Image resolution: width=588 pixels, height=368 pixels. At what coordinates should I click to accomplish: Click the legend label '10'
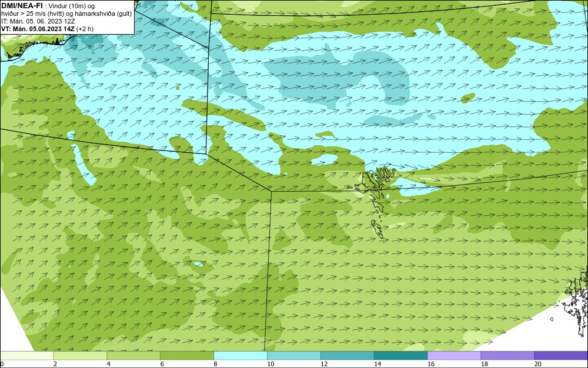270,364
